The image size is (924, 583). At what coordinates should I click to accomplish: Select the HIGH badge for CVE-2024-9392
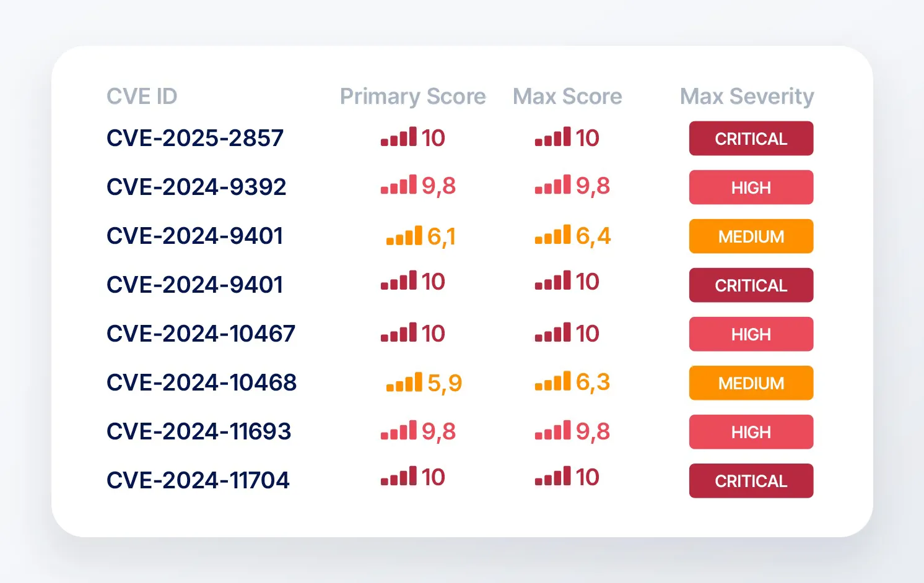[751, 188]
